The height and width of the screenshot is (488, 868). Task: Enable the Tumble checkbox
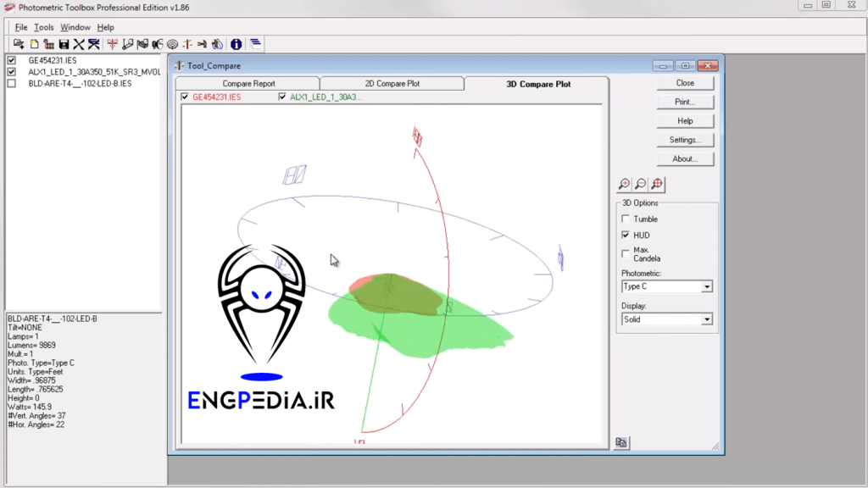point(626,219)
